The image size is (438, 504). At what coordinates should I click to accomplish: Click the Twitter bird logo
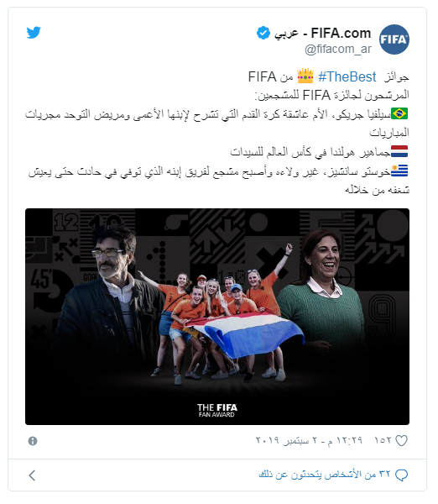coord(34,33)
